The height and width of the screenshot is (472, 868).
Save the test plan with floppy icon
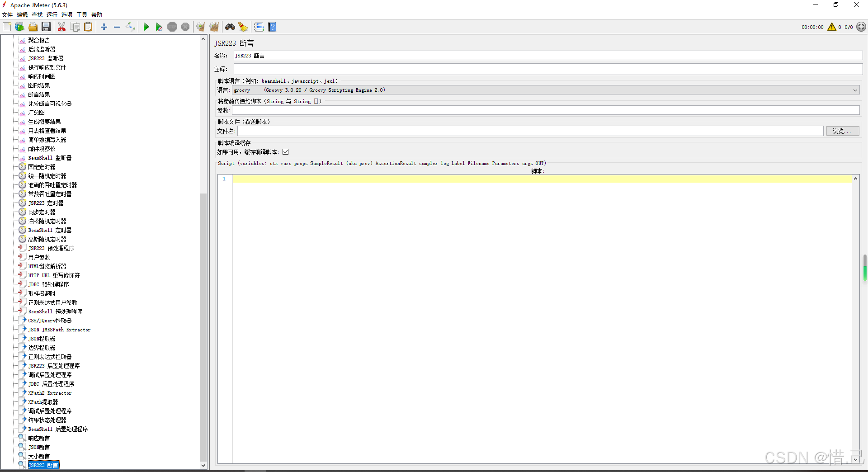pos(46,27)
